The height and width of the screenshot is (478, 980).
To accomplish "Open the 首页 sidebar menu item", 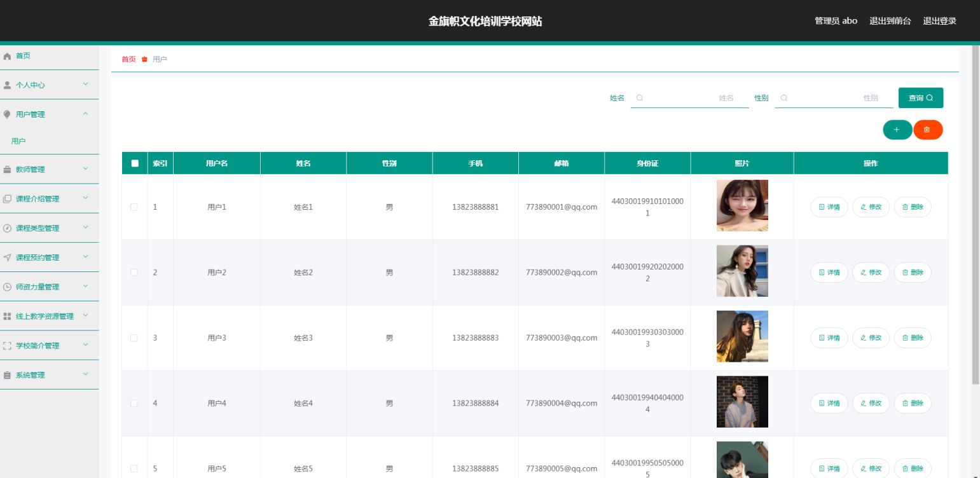I will coord(50,56).
